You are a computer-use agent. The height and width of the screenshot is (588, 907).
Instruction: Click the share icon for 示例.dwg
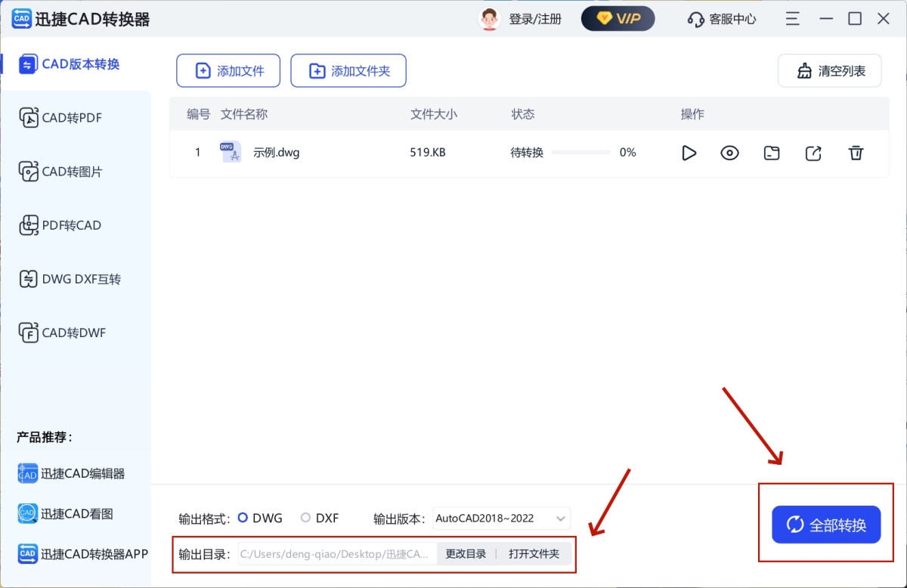click(x=813, y=153)
